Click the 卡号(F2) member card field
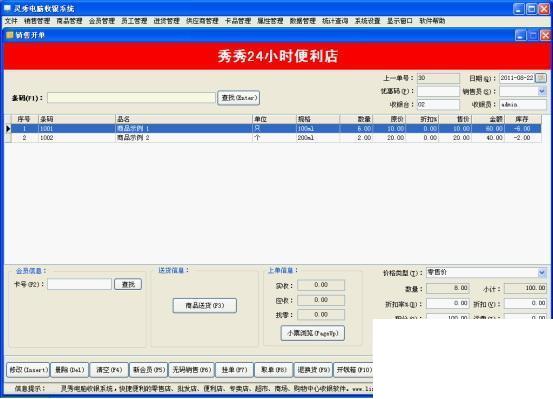This screenshot has height=399, width=553. [x=79, y=284]
